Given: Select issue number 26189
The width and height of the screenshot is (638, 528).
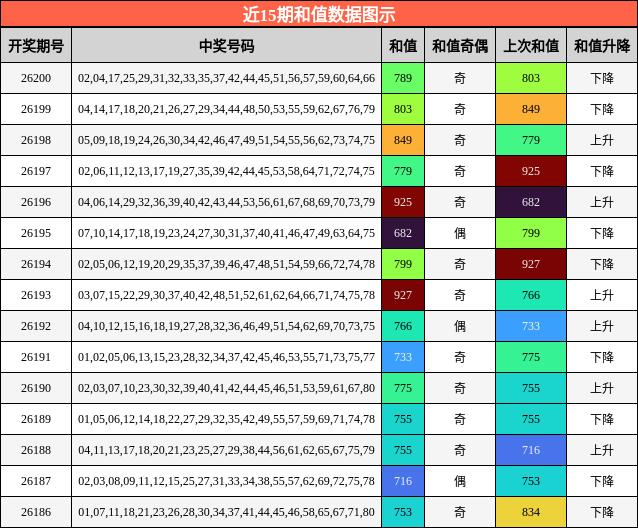Looking at the screenshot, I should pyautogui.click(x=36, y=419).
